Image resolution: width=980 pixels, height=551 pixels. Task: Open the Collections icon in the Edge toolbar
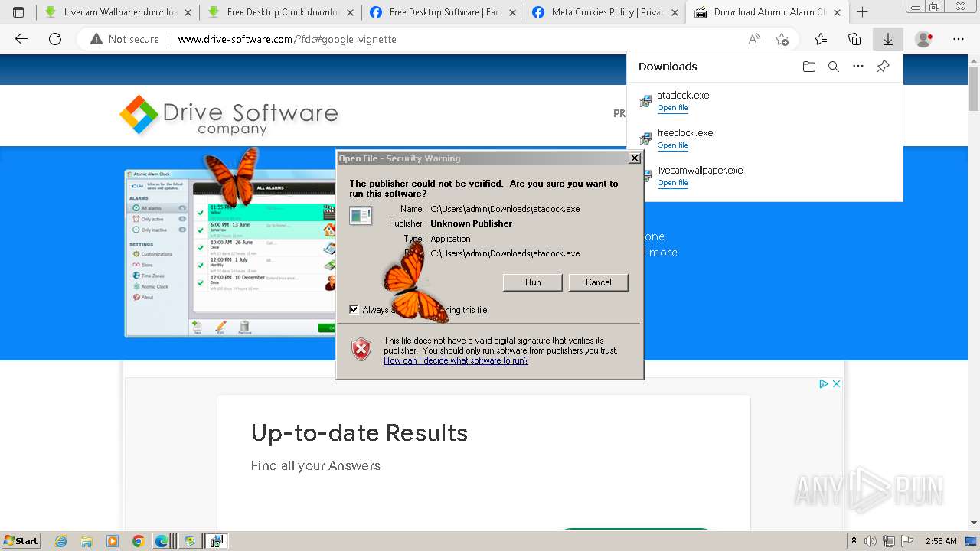(x=854, y=39)
